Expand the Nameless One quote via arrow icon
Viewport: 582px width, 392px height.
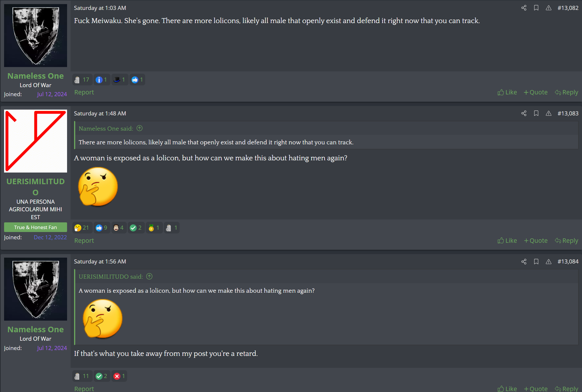click(140, 128)
